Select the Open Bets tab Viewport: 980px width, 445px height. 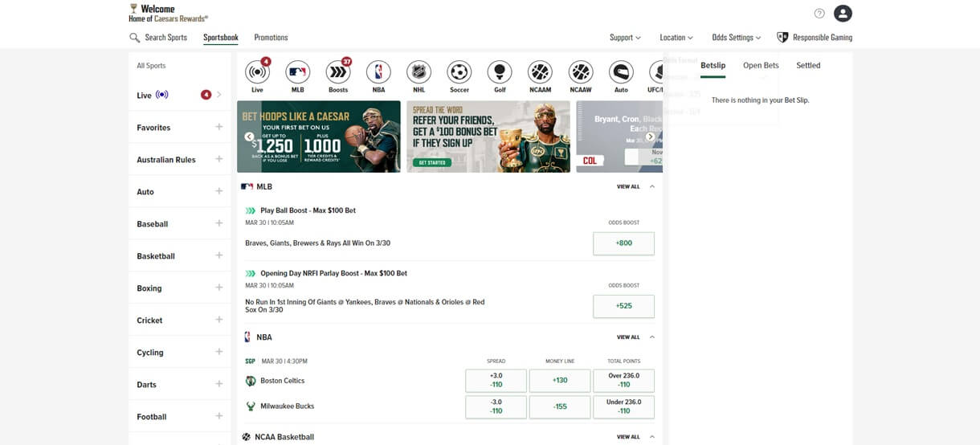click(761, 65)
